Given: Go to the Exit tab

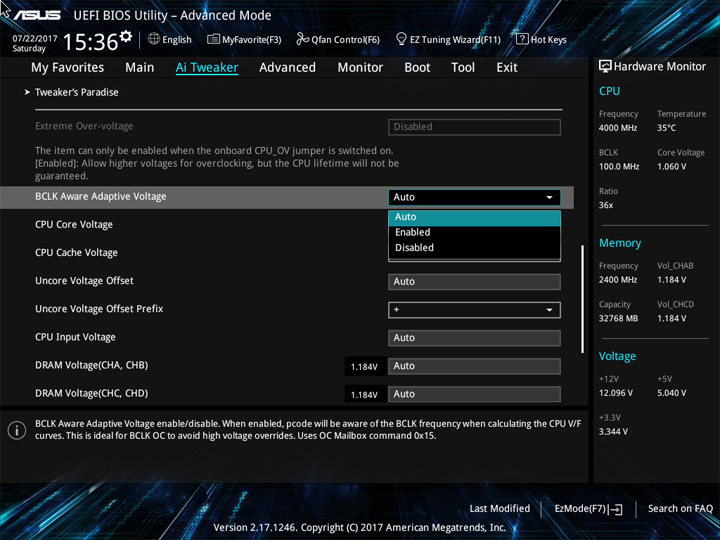Looking at the screenshot, I should [507, 68].
